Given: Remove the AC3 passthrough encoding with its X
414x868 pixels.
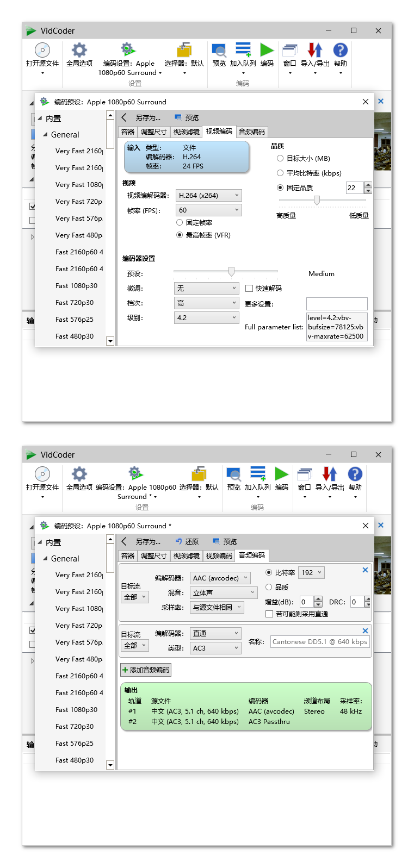Looking at the screenshot, I should pos(365,630).
